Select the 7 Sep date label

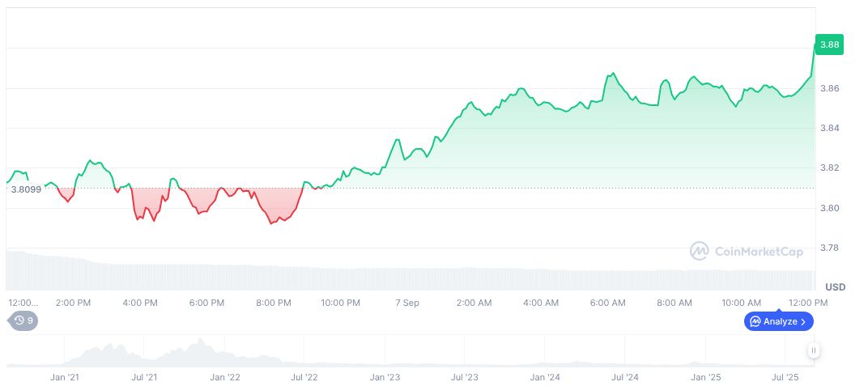(x=406, y=303)
